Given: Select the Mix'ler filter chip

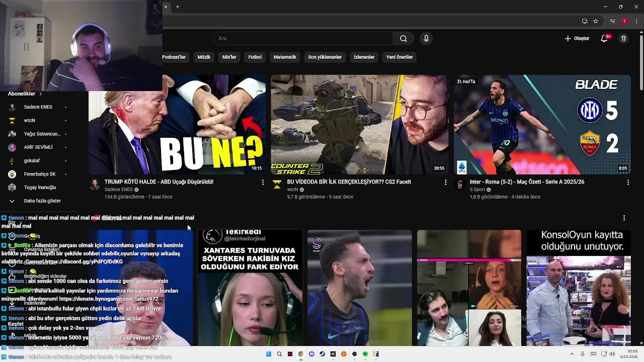Looking at the screenshot, I should (229, 57).
